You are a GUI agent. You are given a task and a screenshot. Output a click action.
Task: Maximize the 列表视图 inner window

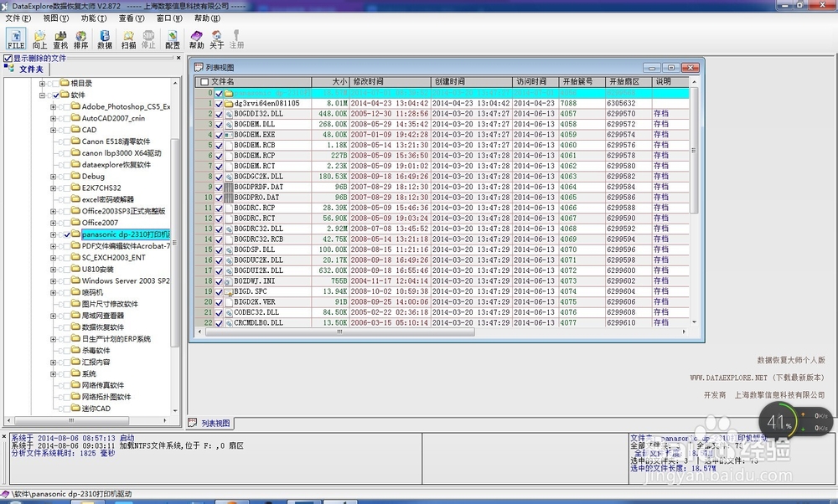(x=670, y=67)
